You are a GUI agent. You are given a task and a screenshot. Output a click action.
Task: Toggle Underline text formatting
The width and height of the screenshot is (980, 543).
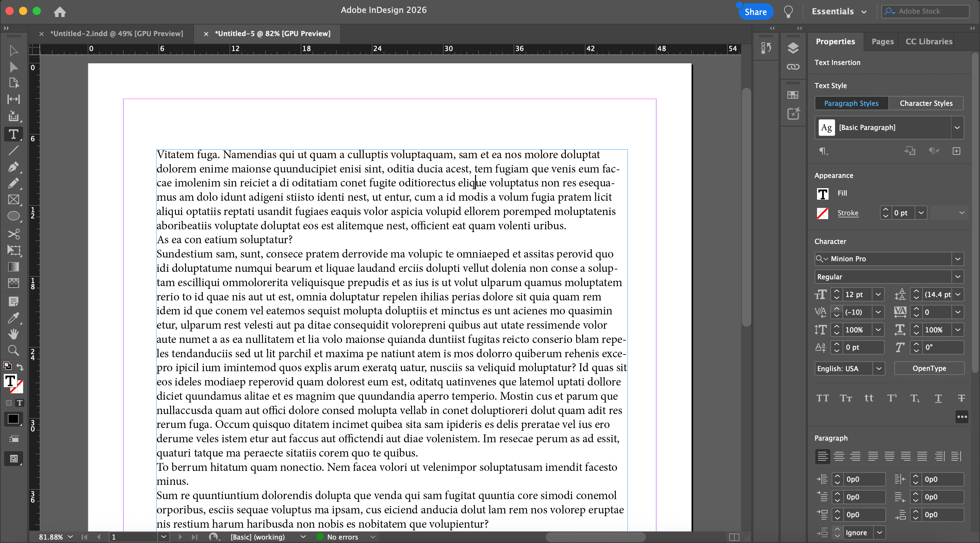tap(938, 398)
